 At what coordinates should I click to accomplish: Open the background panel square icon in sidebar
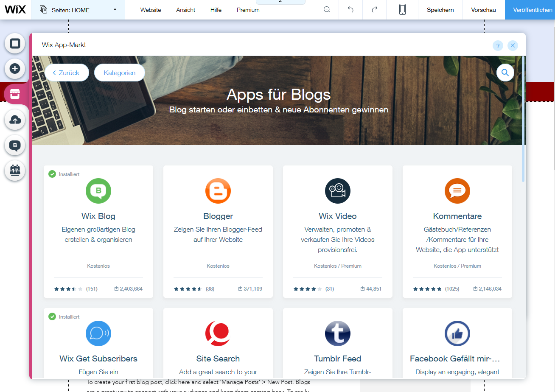[x=15, y=43]
